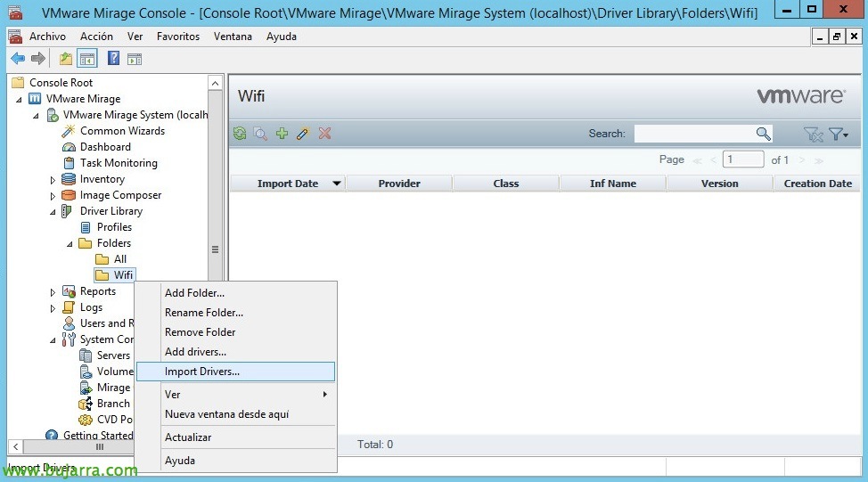The image size is (868, 482).
Task: Toggle the Show/Hide Console Tree icon
Action: [87, 58]
